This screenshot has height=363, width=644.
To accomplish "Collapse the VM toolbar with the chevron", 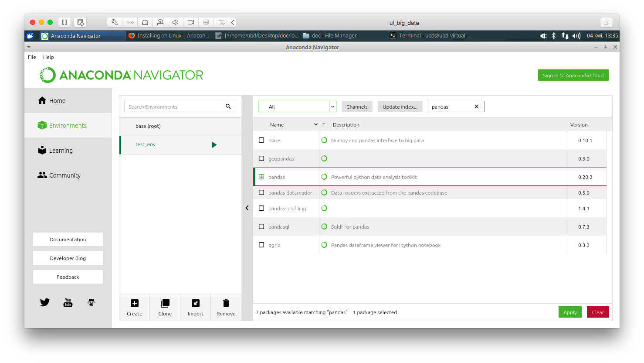I will pos(233,22).
